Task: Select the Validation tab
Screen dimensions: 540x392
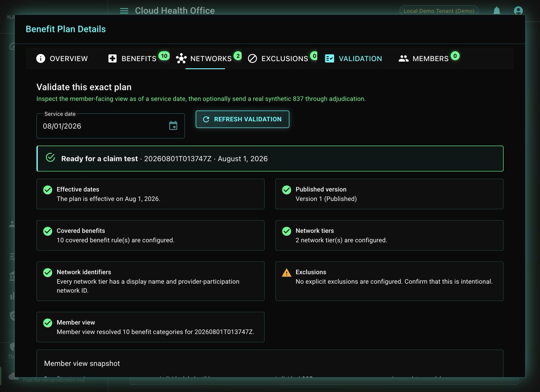Action: click(x=354, y=58)
